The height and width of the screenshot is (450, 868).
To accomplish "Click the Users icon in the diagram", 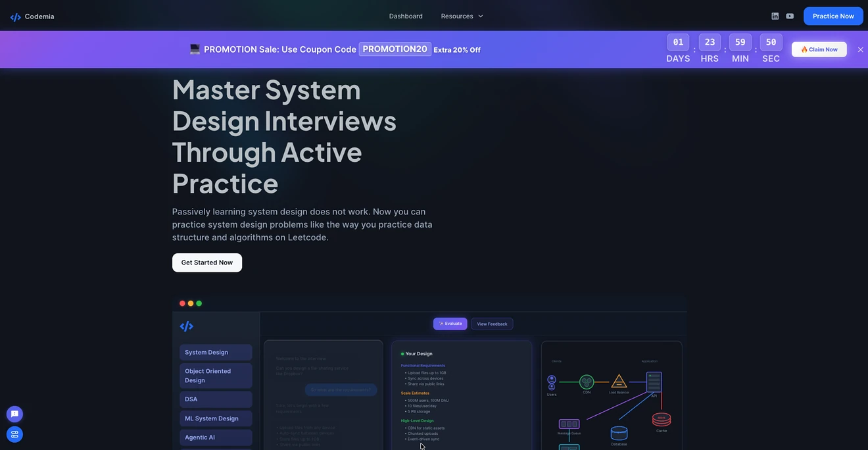I will [552, 382].
